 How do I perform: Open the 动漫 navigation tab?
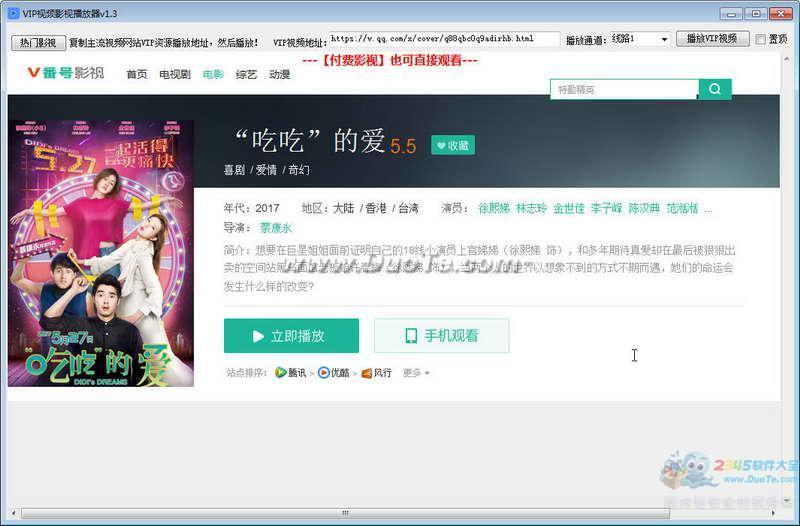280,74
